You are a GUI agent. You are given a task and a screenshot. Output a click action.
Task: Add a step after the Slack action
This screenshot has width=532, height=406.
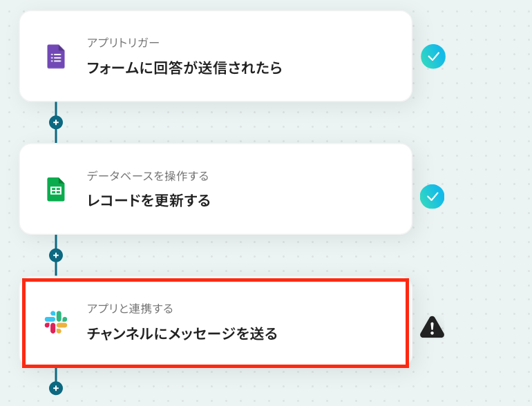pos(56,388)
